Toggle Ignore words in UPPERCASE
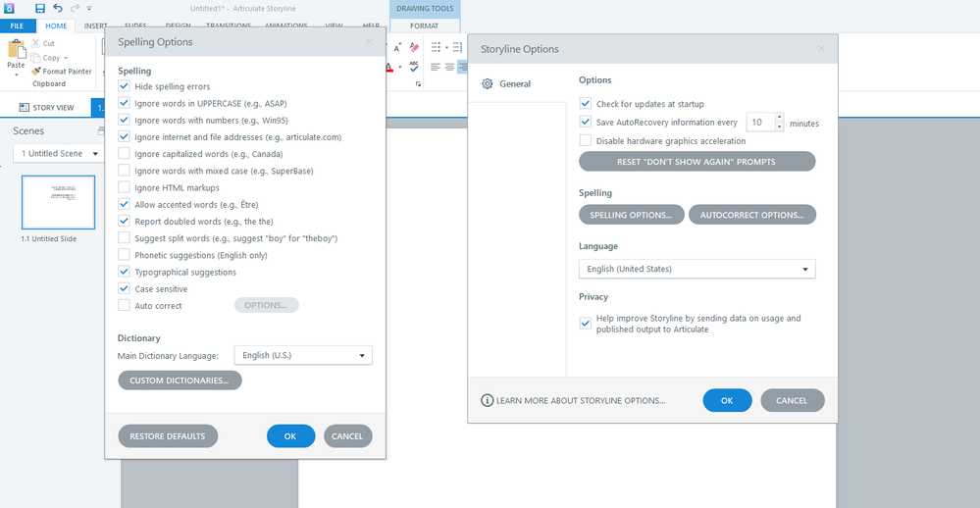Screen dimensions: 980x508 point(124,103)
